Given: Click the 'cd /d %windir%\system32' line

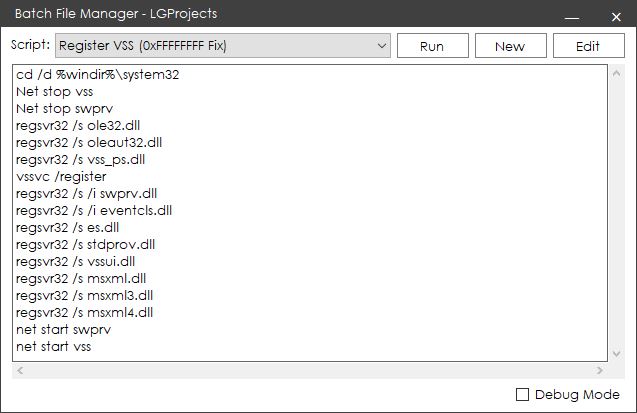Looking at the screenshot, I should point(98,75).
